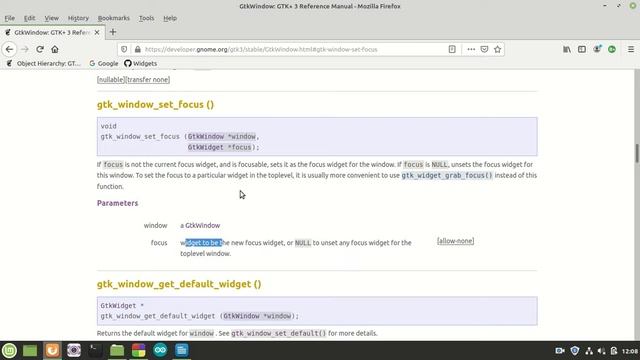Screen dimensions: 640x360
Task: Open the View menu
Action: pyautogui.click(x=51, y=18)
